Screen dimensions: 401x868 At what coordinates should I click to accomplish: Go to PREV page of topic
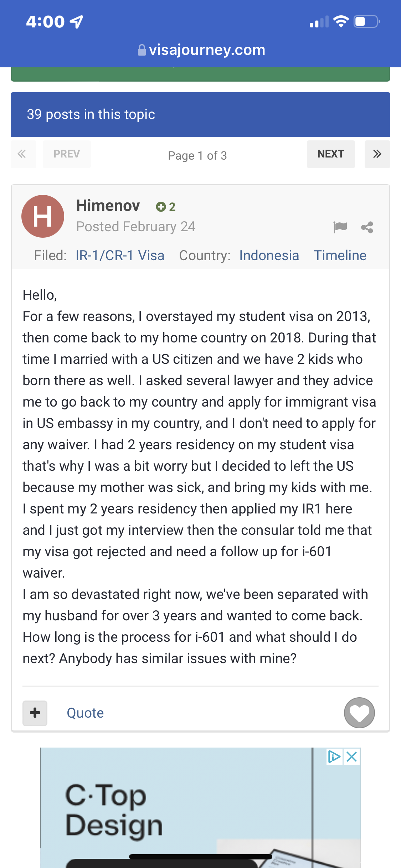tap(67, 154)
